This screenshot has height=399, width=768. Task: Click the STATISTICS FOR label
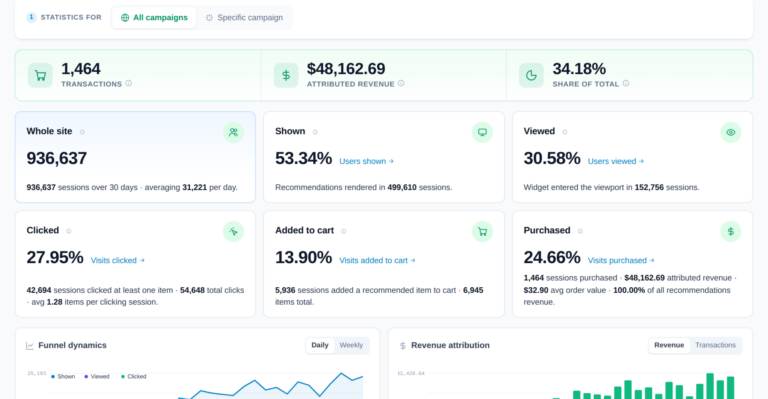[71, 18]
